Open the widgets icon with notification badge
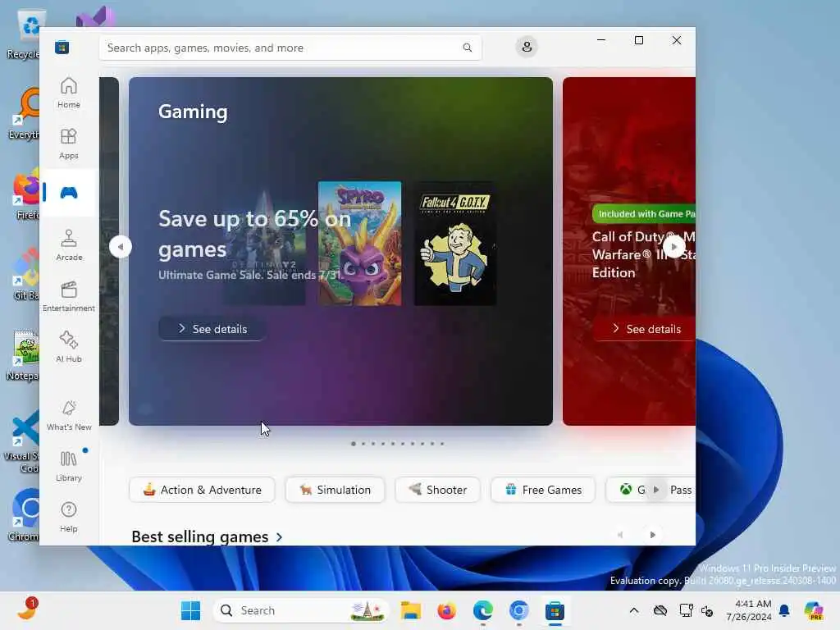This screenshot has width=840, height=630. point(27,609)
